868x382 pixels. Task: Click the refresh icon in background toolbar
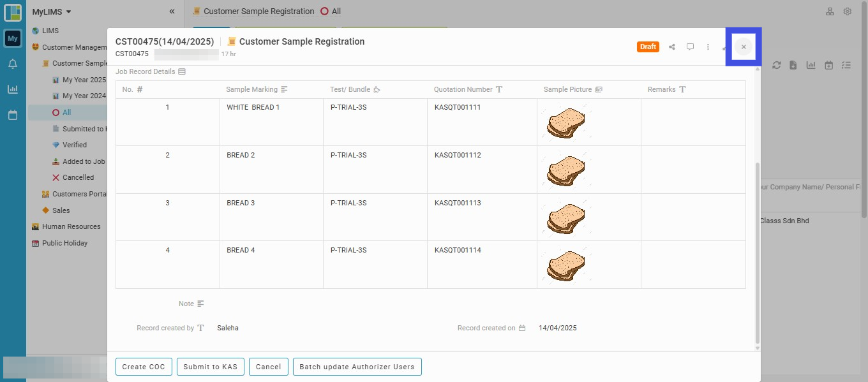pyautogui.click(x=777, y=65)
